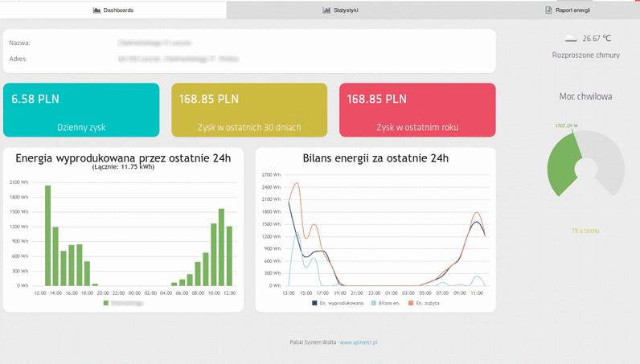Open the Raport energii tab
The image size is (640, 364).
pyautogui.click(x=568, y=10)
